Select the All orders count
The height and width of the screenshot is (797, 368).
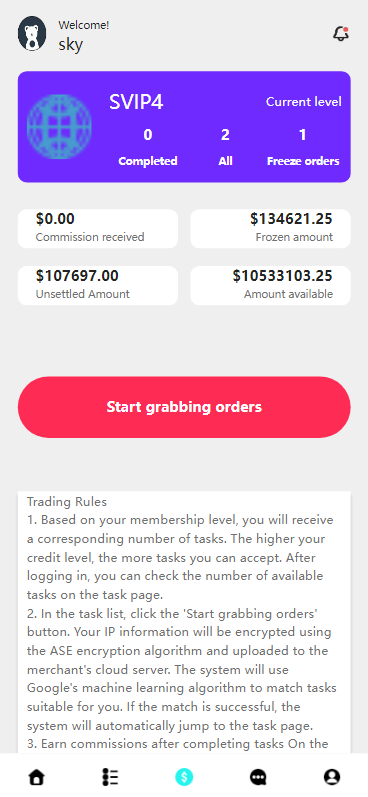[x=225, y=135]
